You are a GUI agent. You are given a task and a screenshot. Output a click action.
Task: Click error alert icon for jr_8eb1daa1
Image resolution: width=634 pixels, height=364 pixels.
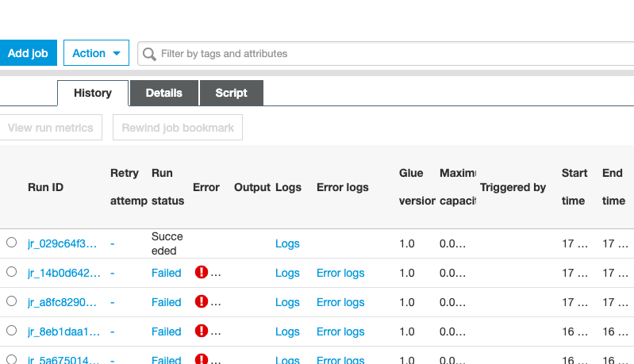201,331
